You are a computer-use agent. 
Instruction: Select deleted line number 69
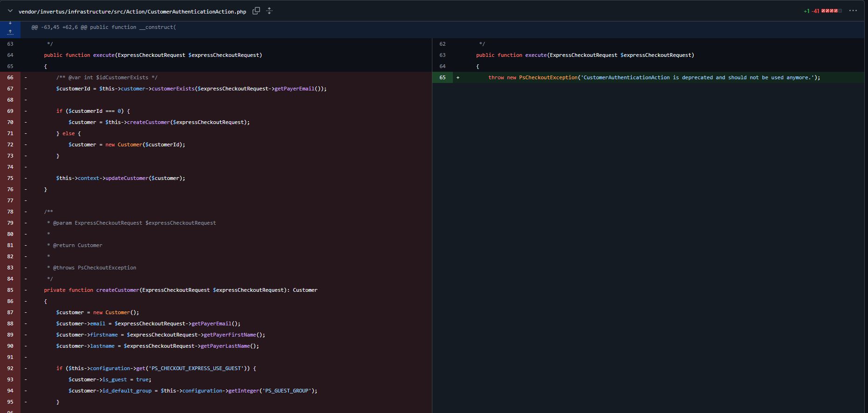10,111
